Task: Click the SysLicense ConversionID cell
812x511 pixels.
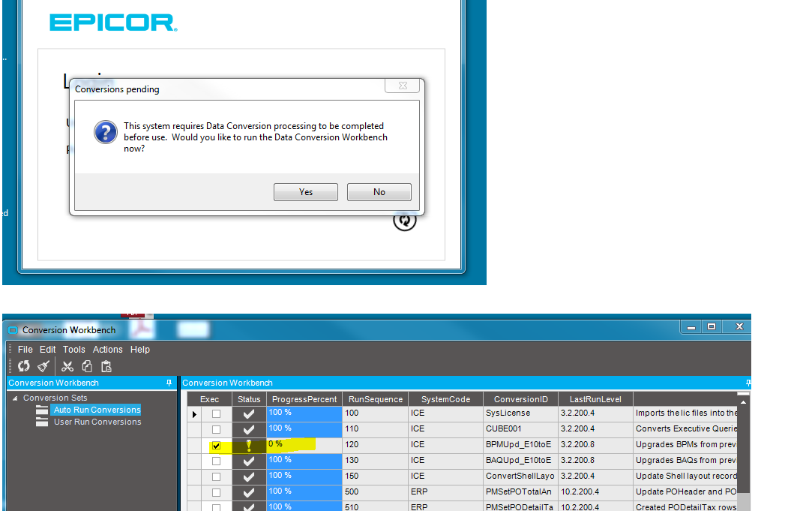Action: click(x=520, y=413)
